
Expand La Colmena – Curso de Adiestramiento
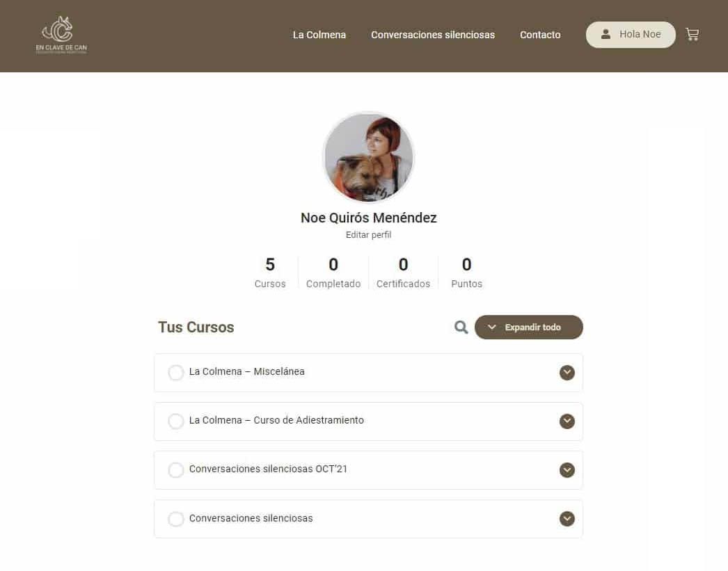tap(567, 421)
